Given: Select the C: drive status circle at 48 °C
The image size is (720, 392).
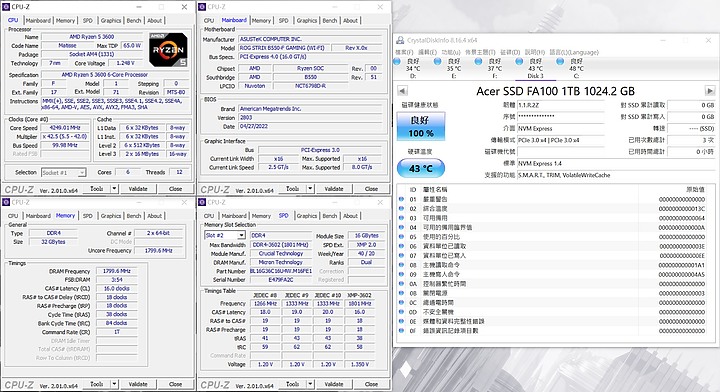Looking at the screenshot, I should point(560,62).
